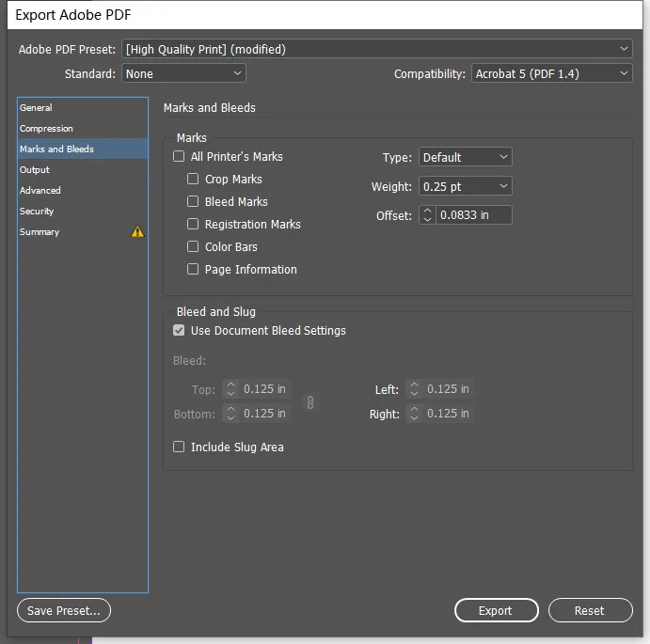Select Marks and Bleeds in sidebar
The image size is (650, 644).
(x=83, y=149)
